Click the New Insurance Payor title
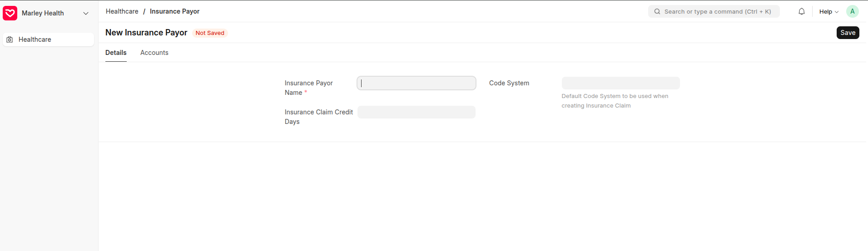The height and width of the screenshot is (251, 868). click(146, 33)
